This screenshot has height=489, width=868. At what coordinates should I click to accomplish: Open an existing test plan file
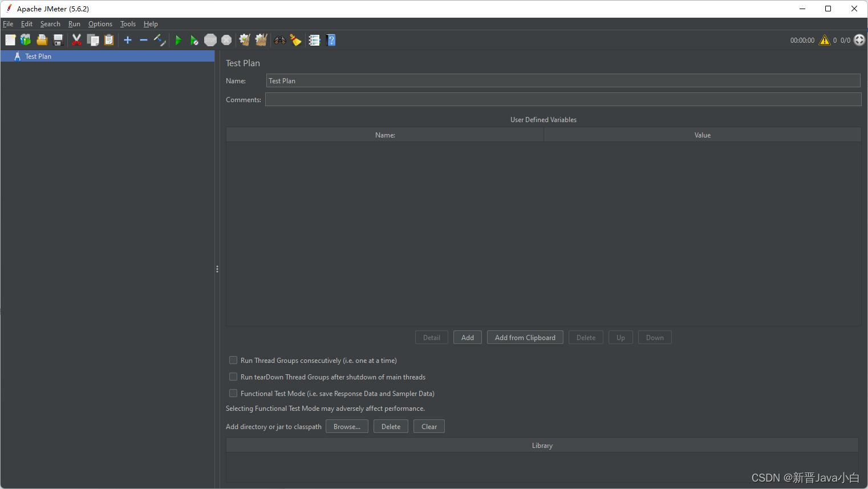coord(42,40)
